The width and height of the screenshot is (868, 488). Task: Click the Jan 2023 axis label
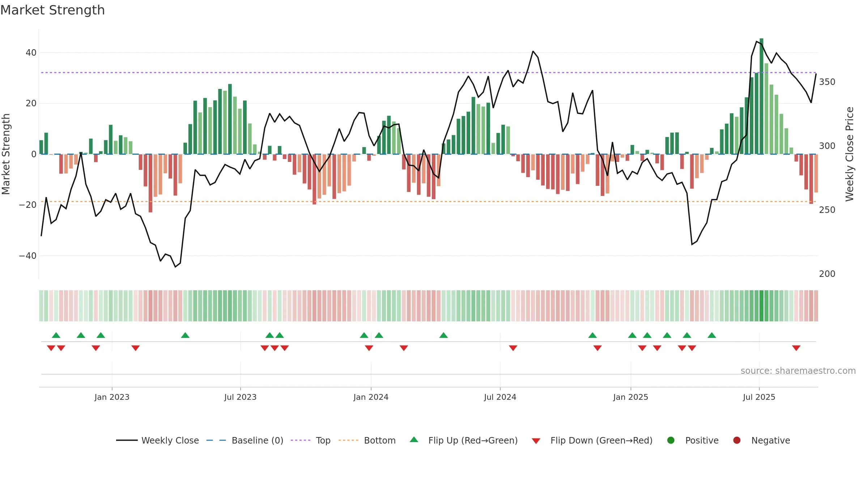(112, 397)
